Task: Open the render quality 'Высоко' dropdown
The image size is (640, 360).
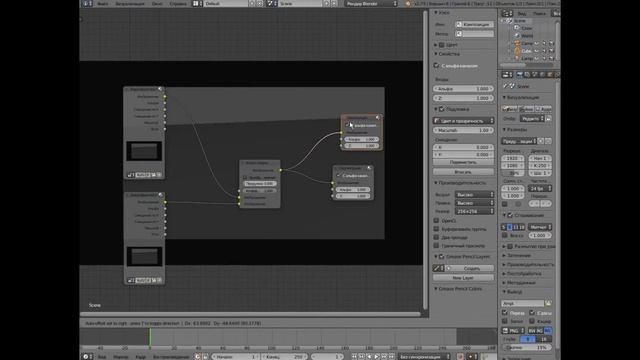Action: tap(474, 195)
